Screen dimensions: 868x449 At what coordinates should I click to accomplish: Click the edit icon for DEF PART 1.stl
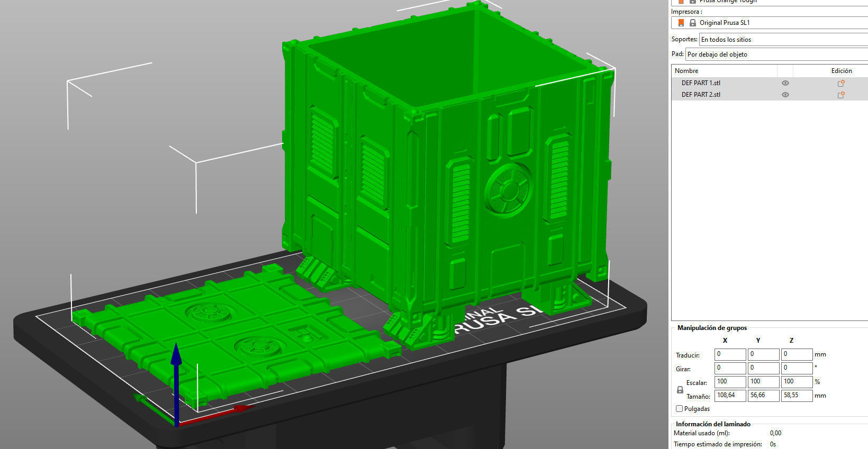(840, 83)
